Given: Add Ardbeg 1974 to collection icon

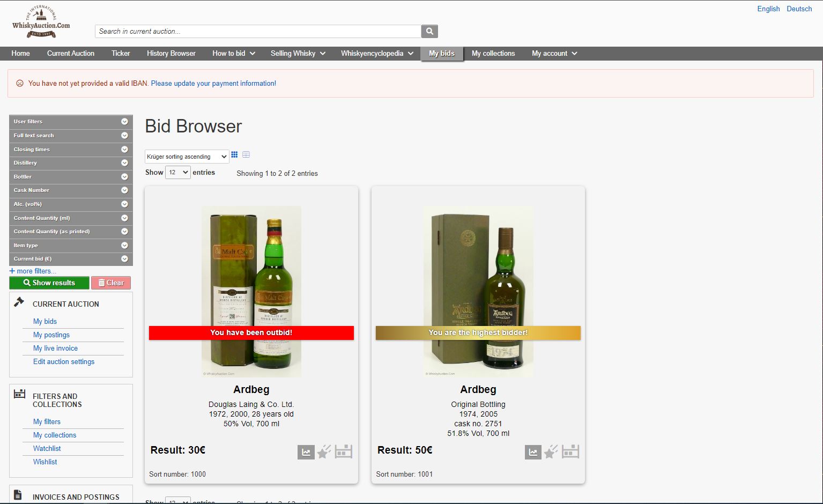Looking at the screenshot, I should 570,452.
